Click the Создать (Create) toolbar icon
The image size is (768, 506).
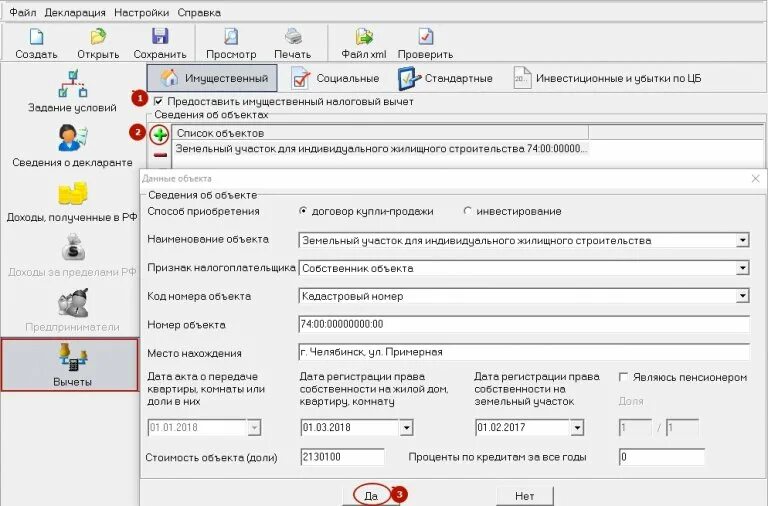[36, 37]
